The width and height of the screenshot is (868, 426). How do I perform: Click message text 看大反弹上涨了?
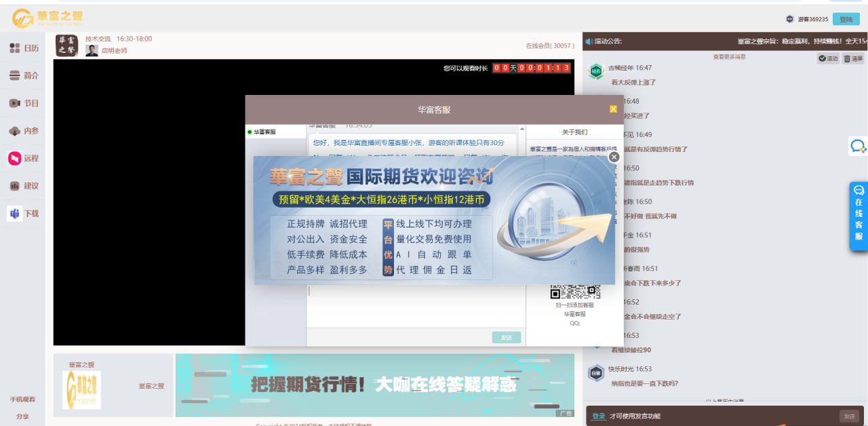coord(633,82)
